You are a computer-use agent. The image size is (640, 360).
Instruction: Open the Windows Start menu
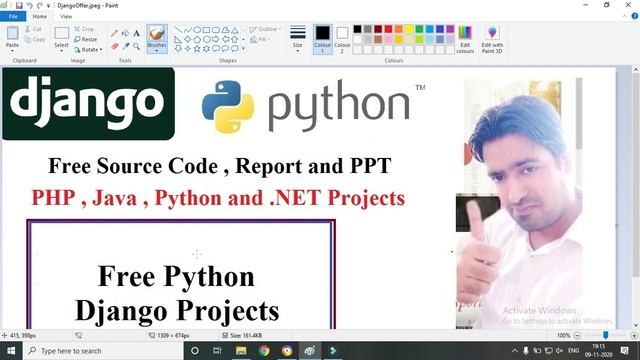click(11, 351)
